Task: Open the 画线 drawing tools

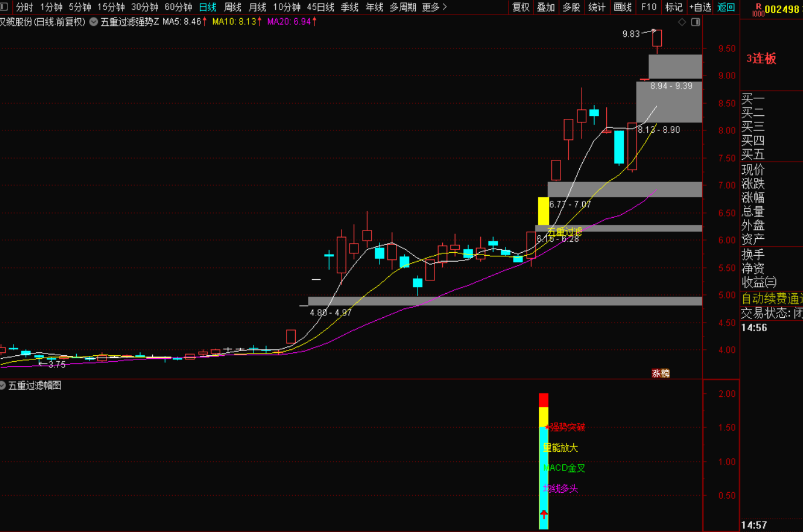Action: coord(623,7)
